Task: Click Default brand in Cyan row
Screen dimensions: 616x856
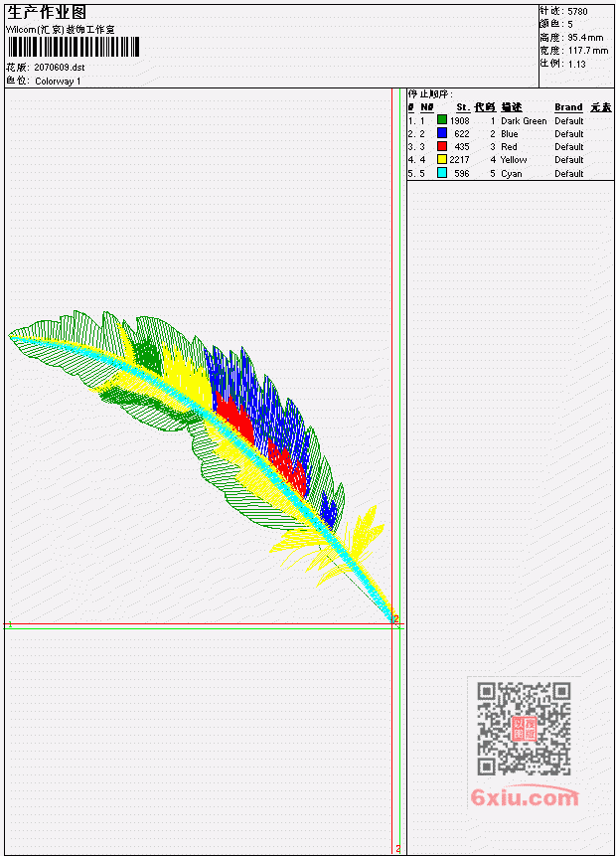Action: click(569, 174)
